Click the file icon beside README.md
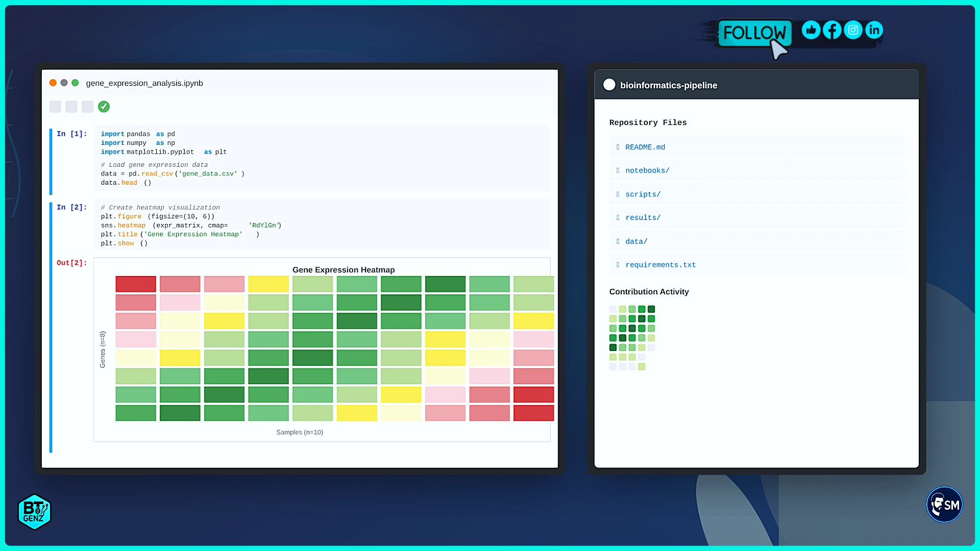This screenshot has height=551, width=980. (618, 147)
